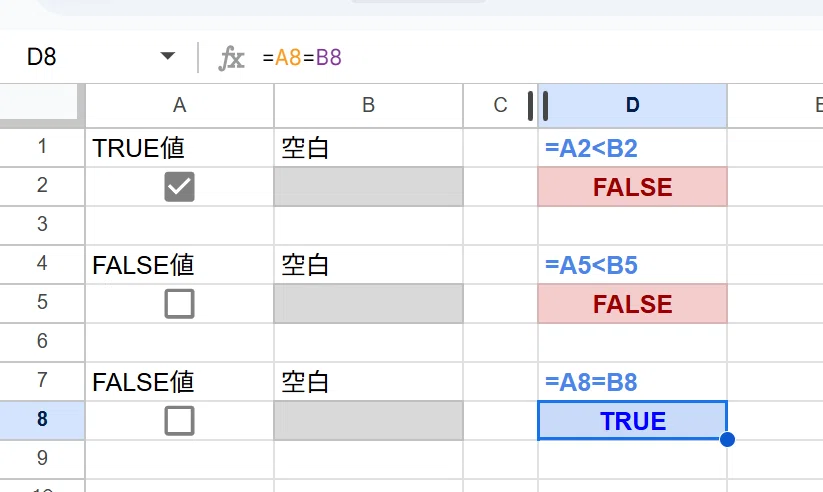Uncheck the checked checkbox in cell A2
The height and width of the screenshot is (492, 823).
180,187
